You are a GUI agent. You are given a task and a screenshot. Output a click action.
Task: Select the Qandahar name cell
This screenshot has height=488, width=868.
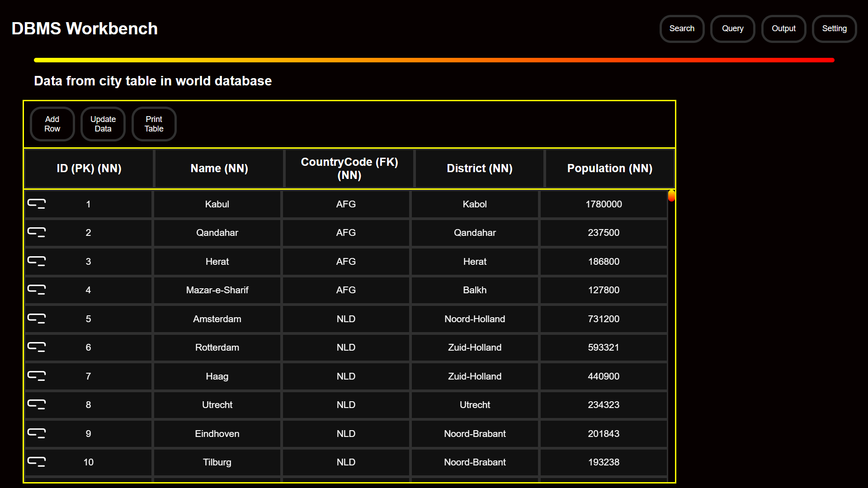[217, 233]
